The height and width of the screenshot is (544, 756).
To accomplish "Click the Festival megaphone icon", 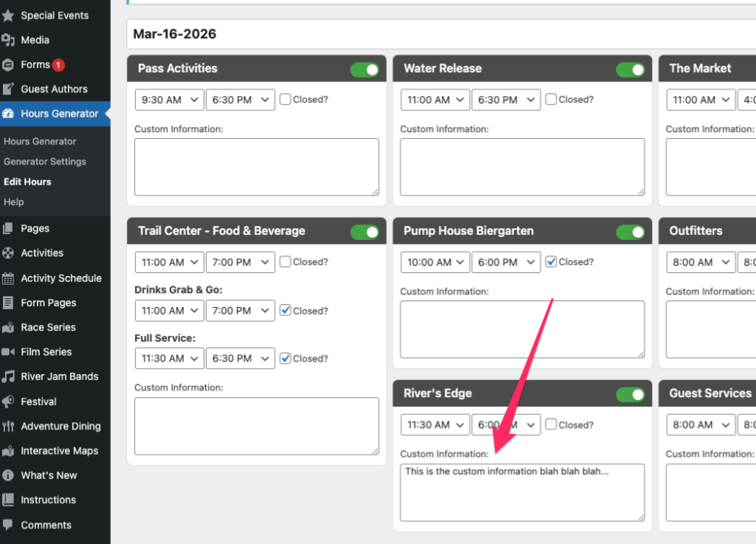I will click(x=8, y=402).
